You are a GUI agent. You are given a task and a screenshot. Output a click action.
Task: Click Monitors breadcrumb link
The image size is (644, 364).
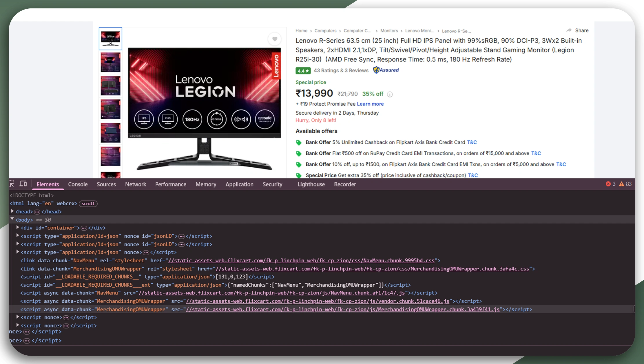[x=389, y=31]
